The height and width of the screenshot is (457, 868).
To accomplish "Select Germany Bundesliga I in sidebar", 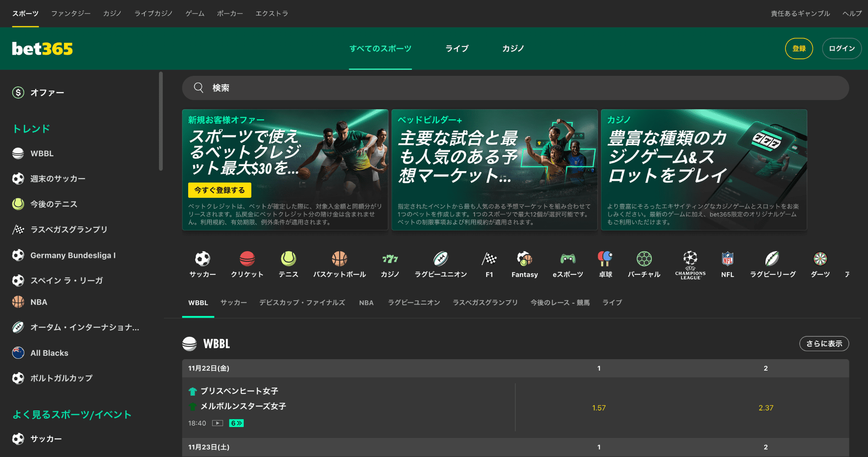I will pyautogui.click(x=73, y=255).
